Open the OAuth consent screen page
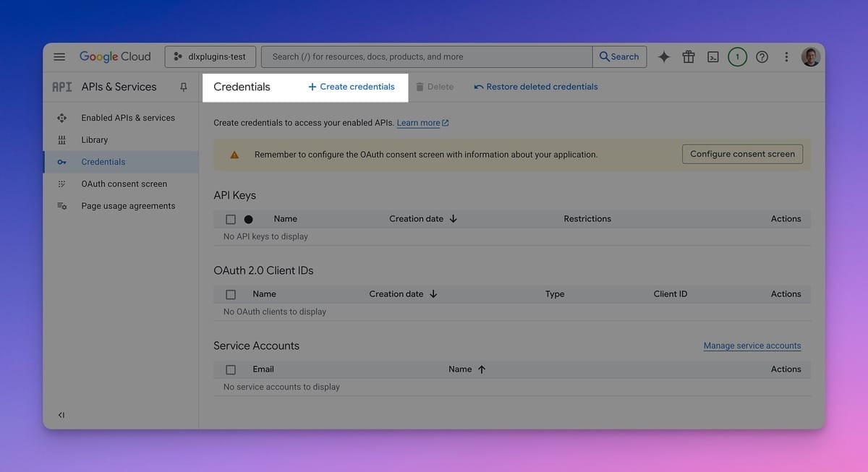This screenshot has height=472, width=868. pos(124,184)
